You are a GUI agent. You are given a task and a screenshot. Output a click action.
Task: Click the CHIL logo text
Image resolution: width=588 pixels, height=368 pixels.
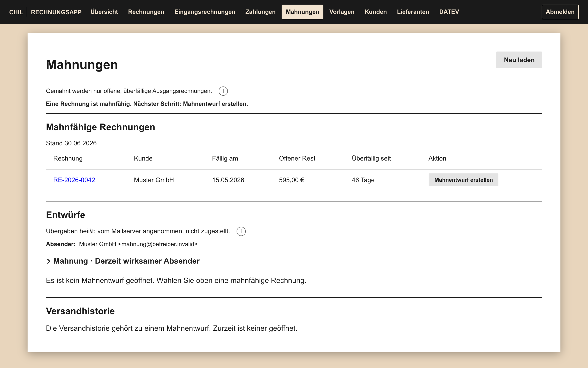pyautogui.click(x=16, y=12)
